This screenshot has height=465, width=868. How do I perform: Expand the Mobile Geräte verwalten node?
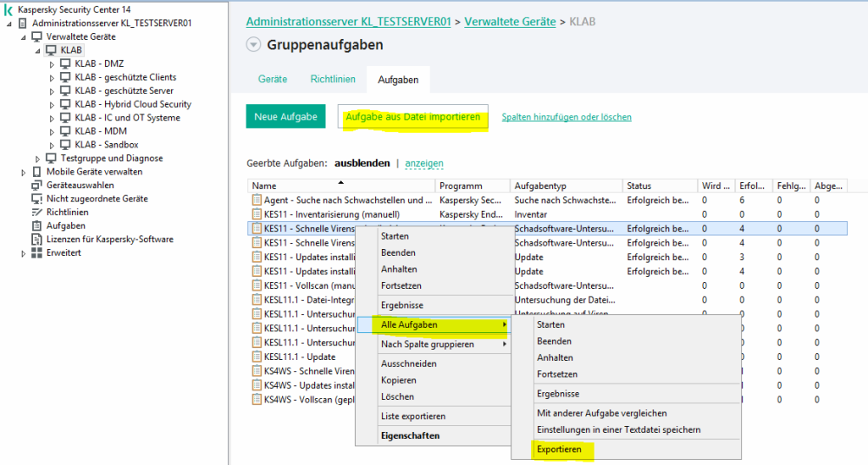(23, 172)
